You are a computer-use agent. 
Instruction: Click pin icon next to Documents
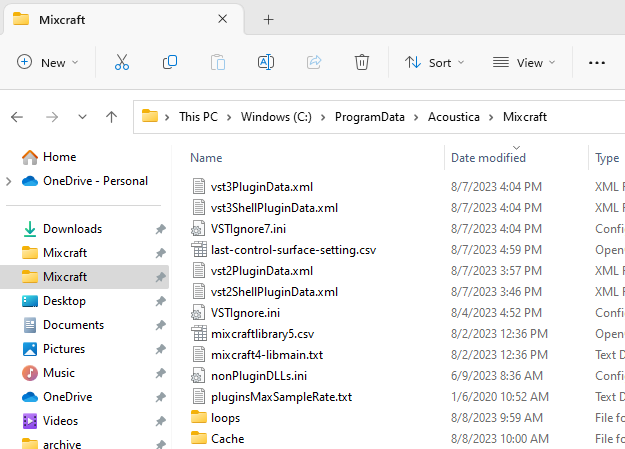point(160,325)
